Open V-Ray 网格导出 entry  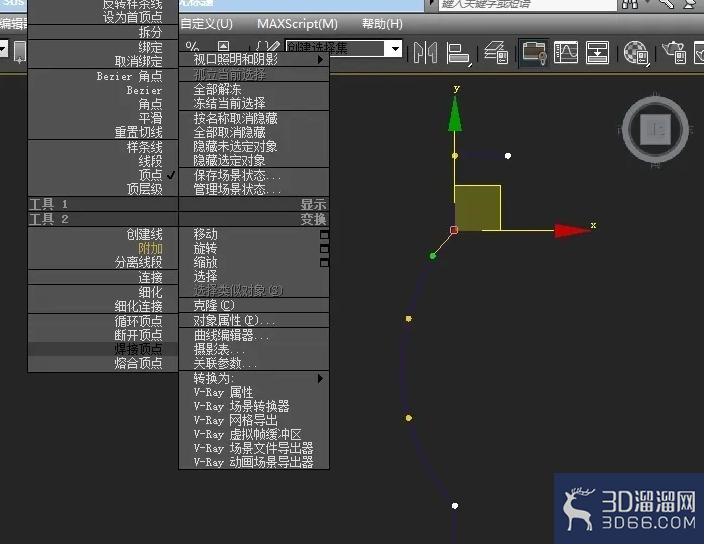pyautogui.click(x=254, y=420)
